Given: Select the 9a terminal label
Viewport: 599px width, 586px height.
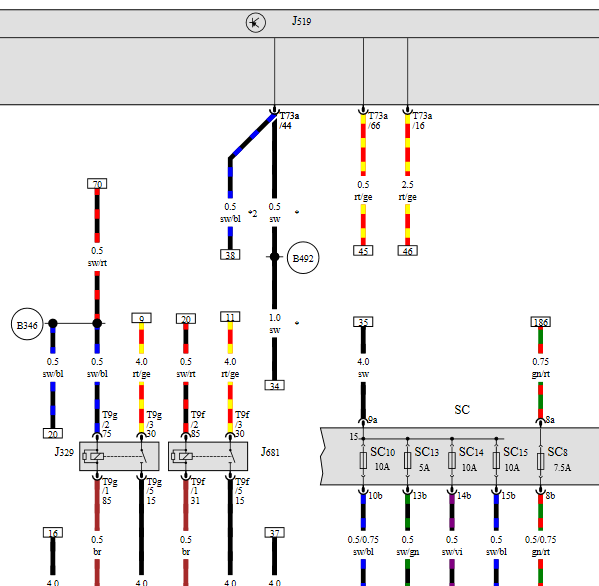Looking at the screenshot, I should [x=372, y=420].
